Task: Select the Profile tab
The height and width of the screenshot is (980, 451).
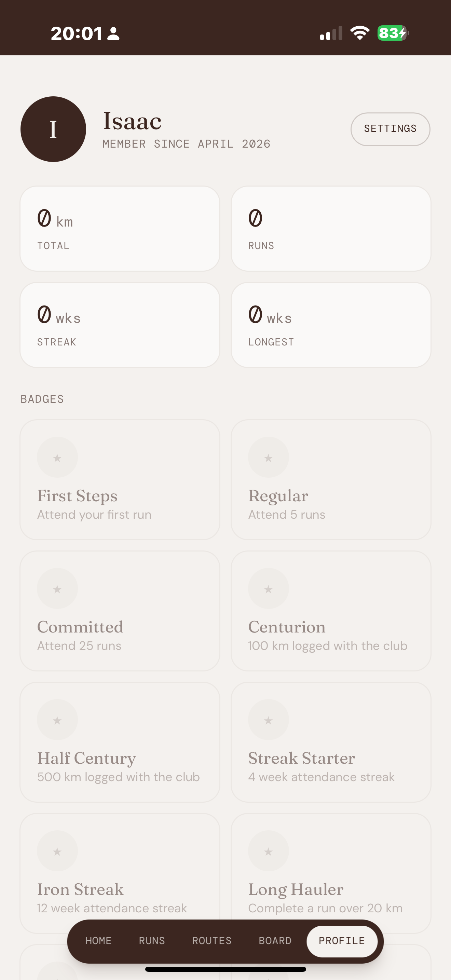Action: pos(342,941)
